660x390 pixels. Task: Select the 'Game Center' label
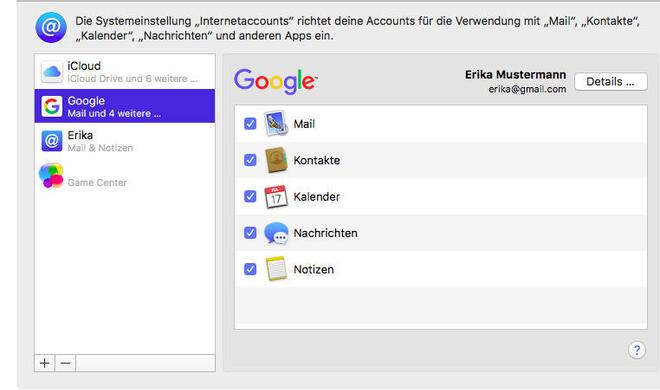(97, 183)
